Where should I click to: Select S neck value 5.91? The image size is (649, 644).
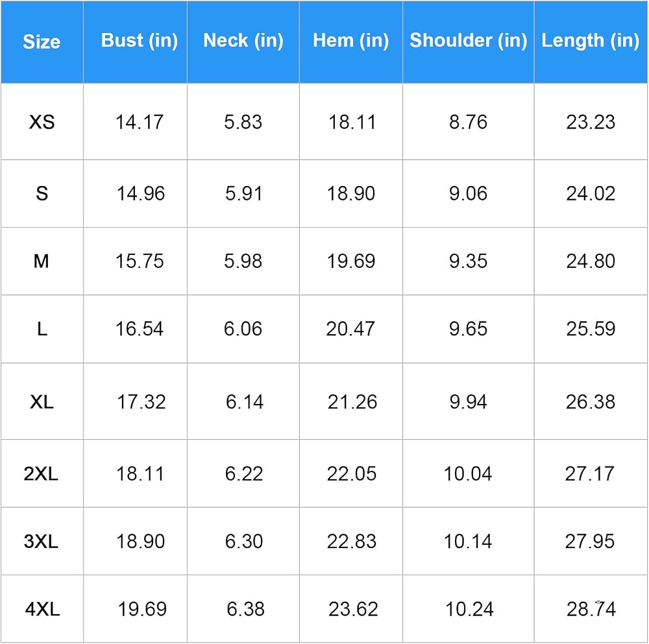(x=244, y=193)
